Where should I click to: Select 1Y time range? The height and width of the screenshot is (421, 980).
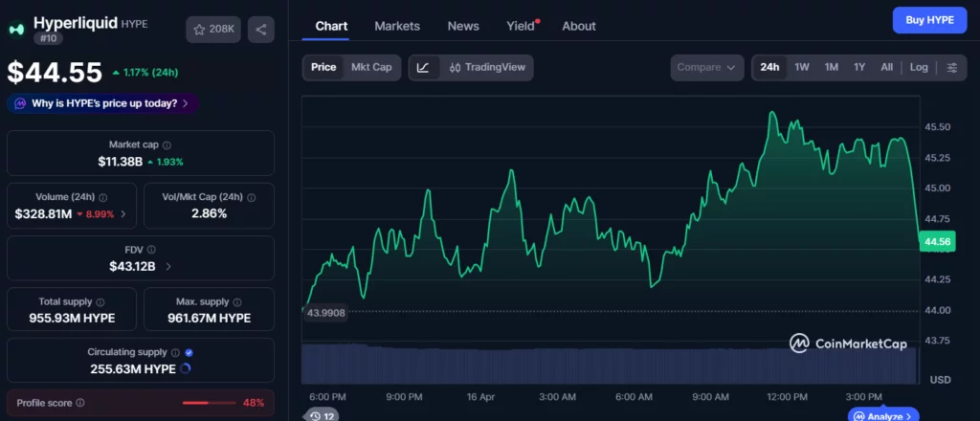click(x=859, y=68)
